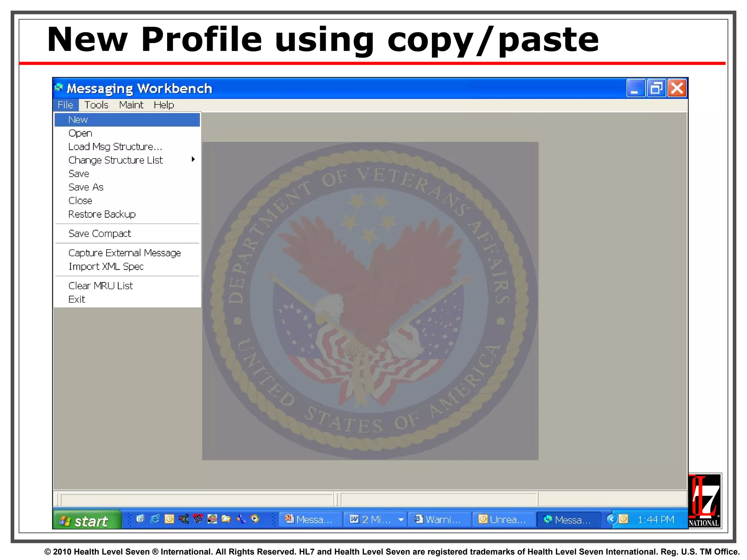Choose Save Compact menu entry
This screenshot has width=747, height=560.
coord(127,233)
